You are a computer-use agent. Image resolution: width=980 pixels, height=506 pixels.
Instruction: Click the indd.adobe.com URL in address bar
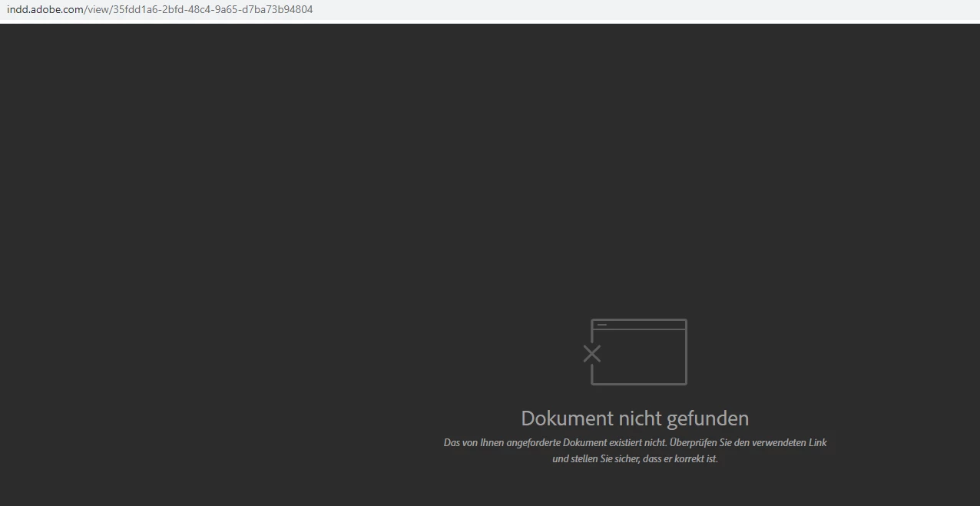click(160, 10)
